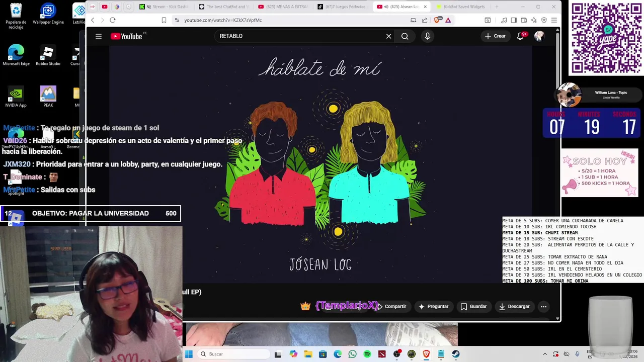Switch to the KickBot Saved Widgets tab
This screenshot has height=362, width=644.
click(x=461, y=7)
